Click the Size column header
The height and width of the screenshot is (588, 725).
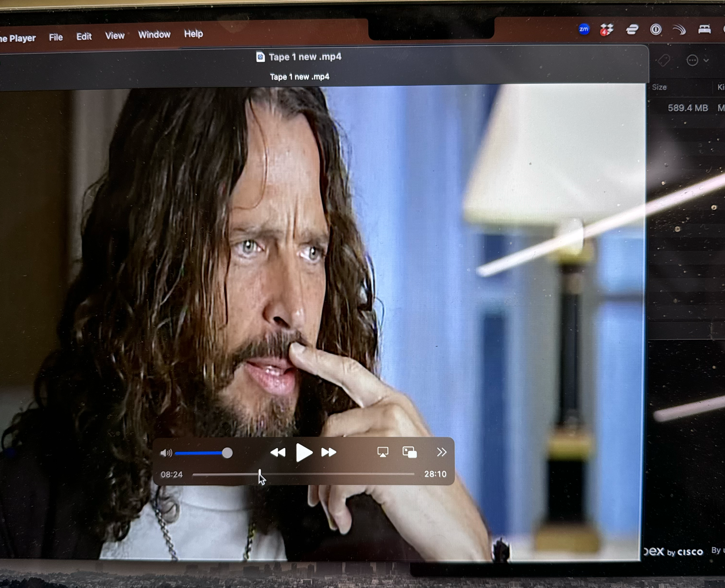(660, 87)
